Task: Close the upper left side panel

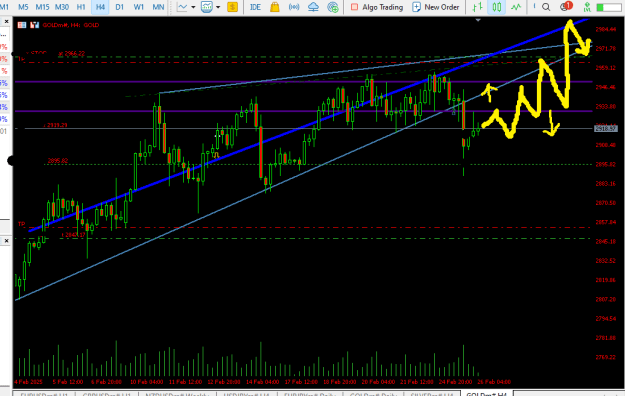Action: click(6, 22)
